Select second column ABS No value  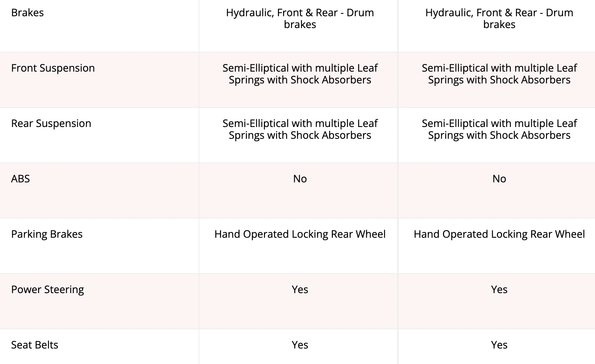pyautogui.click(x=499, y=179)
